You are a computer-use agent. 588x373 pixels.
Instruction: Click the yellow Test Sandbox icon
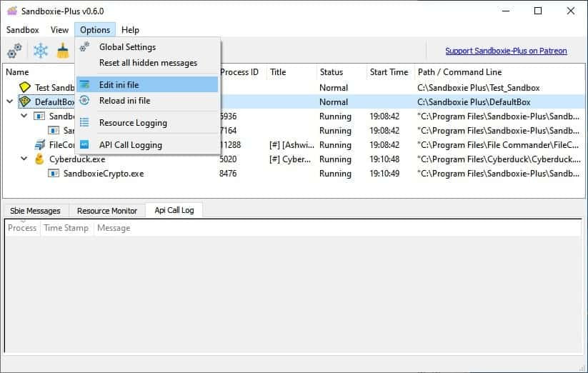(25, 87)
